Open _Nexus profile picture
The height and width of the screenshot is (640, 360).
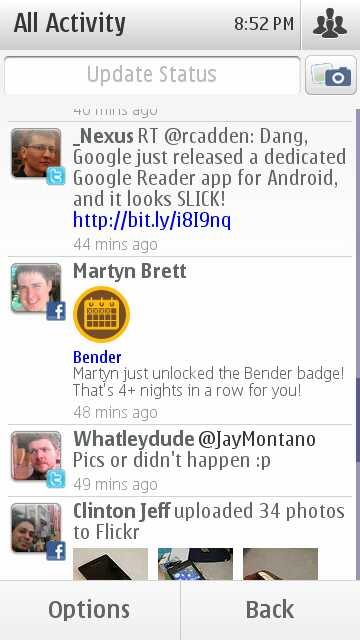tap(36, 153)
